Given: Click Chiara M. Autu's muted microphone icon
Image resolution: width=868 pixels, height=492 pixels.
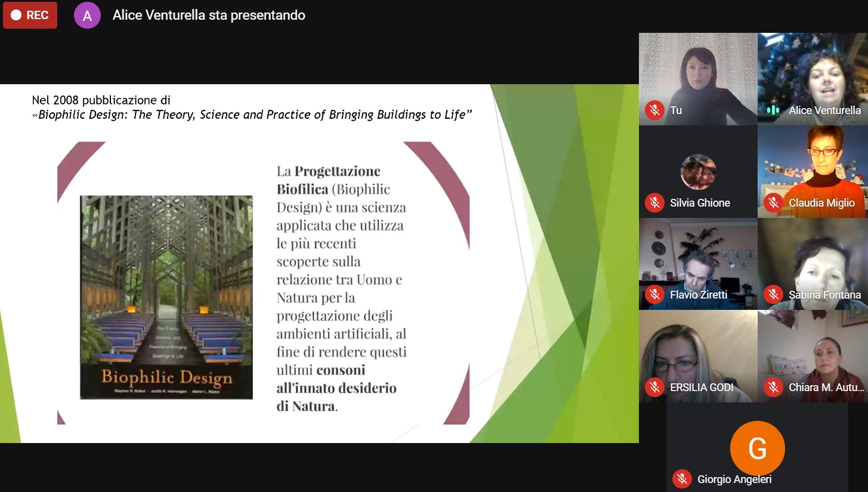Looking at the screenshot, I should [x=773, y=388].
